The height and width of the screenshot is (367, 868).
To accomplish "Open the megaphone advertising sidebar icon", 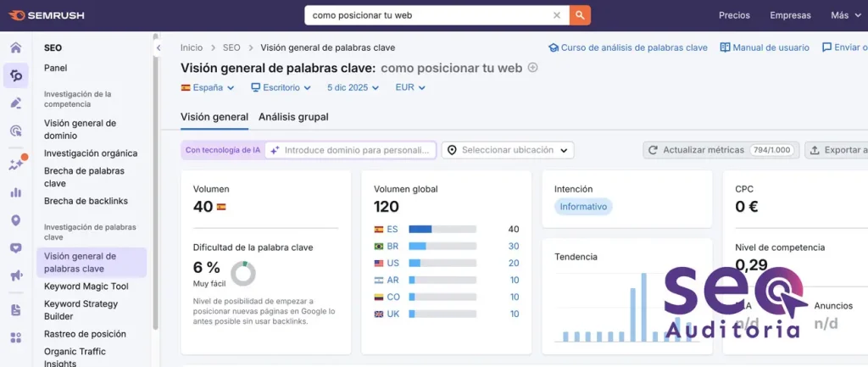I will pyautogui.click(x=15, y=275).
